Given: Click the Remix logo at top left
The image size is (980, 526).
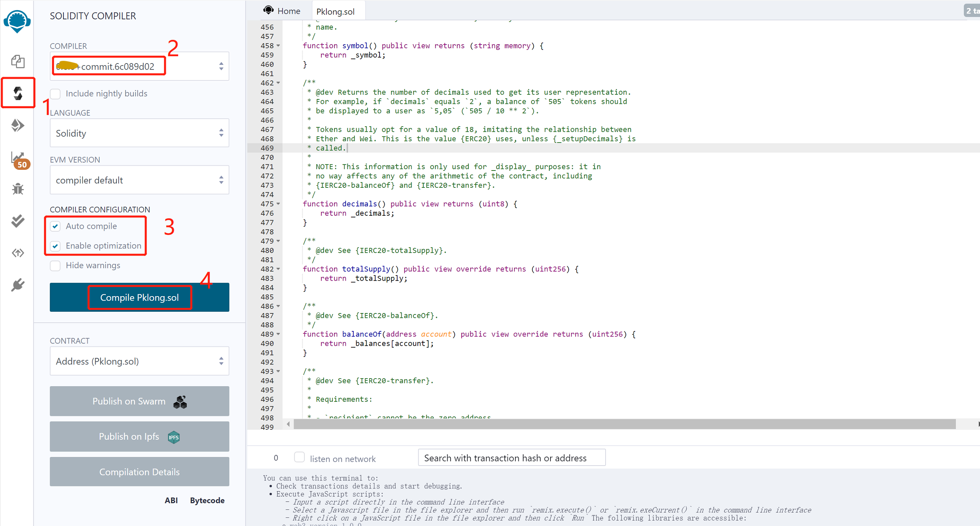Looking at the screenshot, I should [17, 21].
